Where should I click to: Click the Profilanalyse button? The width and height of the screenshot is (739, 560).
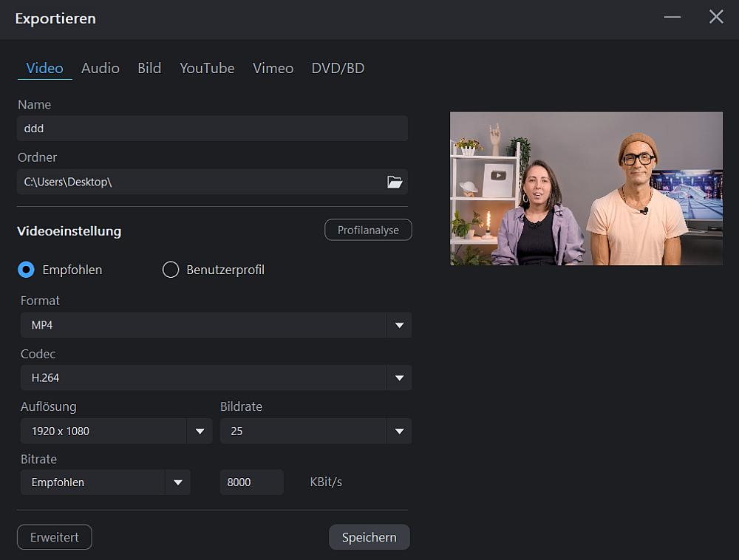click(368, 230)
